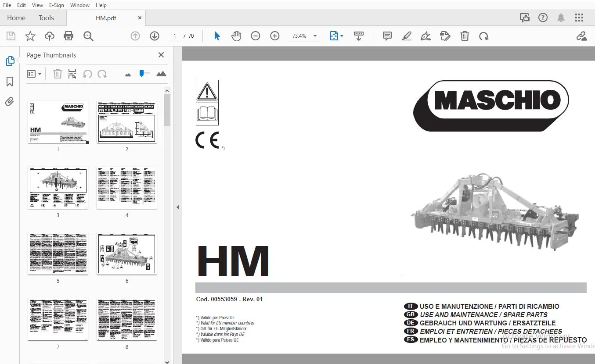Open the File menu
Viewport: 595px width, 364px height.
(7, 5)
